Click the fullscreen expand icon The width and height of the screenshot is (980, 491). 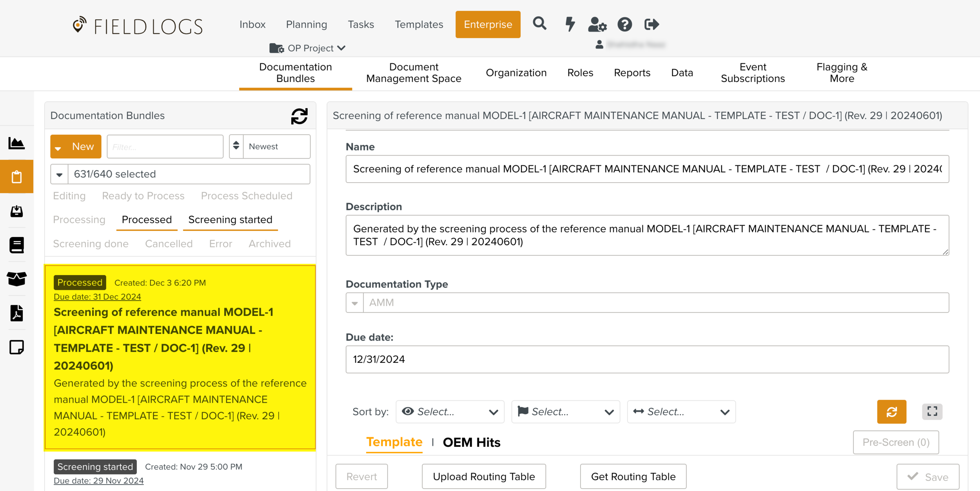click(932, 411)
